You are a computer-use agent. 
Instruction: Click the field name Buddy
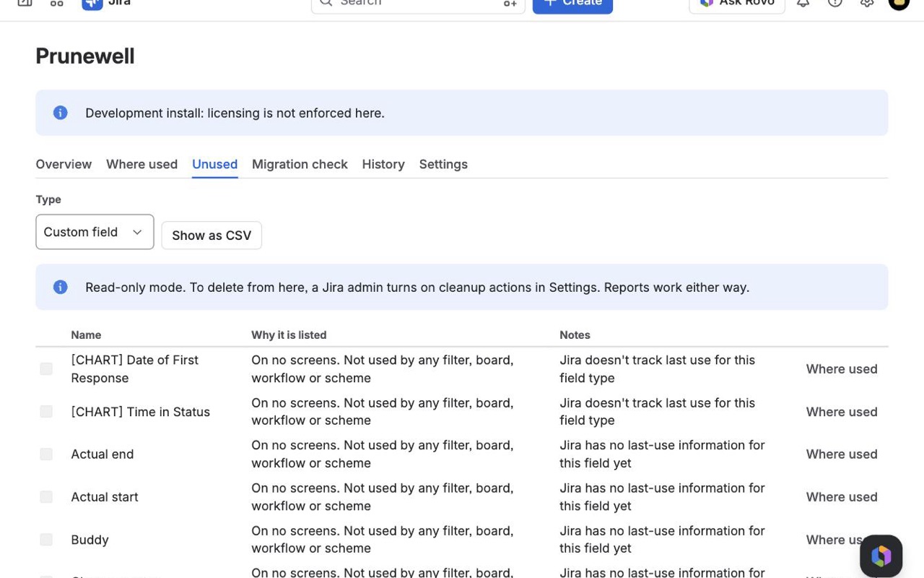(x=90, y=540)
